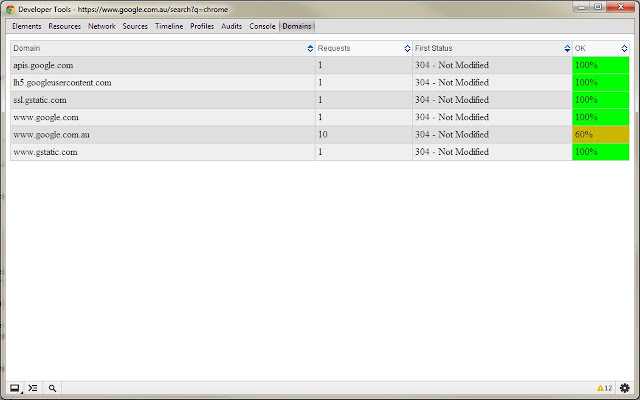
Task: Select the Domains tab
Action: pyautogui.click(x=297, y=26)
